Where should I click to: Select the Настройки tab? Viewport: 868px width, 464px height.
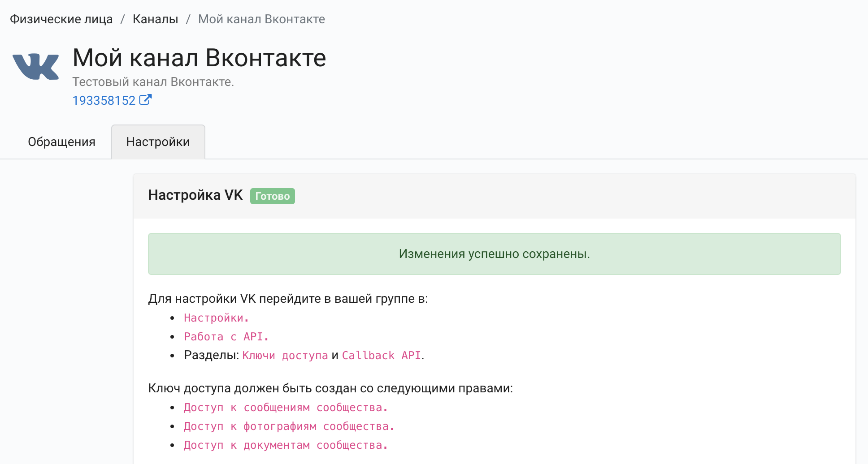(x=158, y=142)
